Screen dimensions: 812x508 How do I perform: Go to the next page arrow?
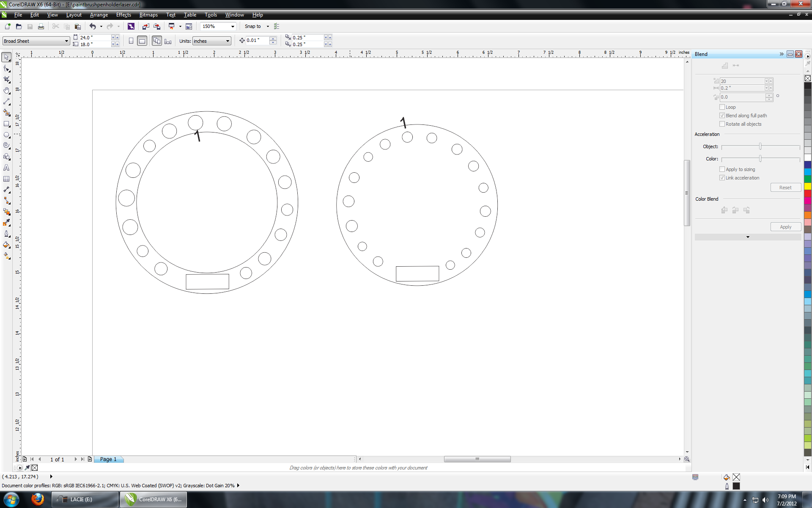click(76, 459)
